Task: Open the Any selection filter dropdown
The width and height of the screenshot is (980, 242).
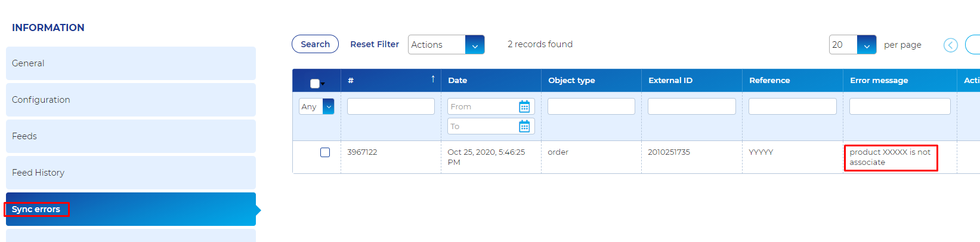Action: (x=328, y=106)
